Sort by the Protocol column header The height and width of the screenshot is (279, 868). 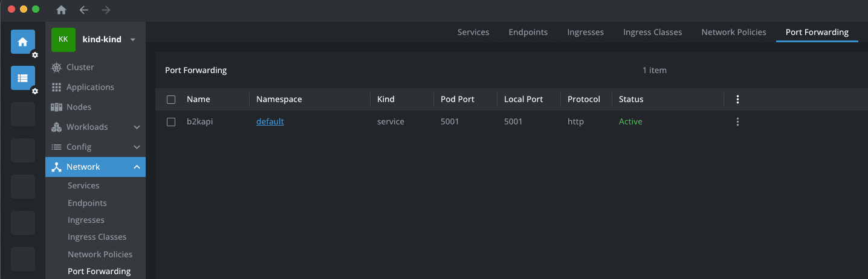(584, 99)
